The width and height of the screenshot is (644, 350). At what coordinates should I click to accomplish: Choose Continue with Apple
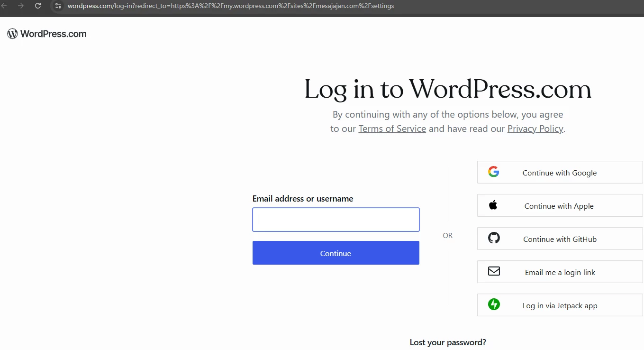tap(560, 205)
